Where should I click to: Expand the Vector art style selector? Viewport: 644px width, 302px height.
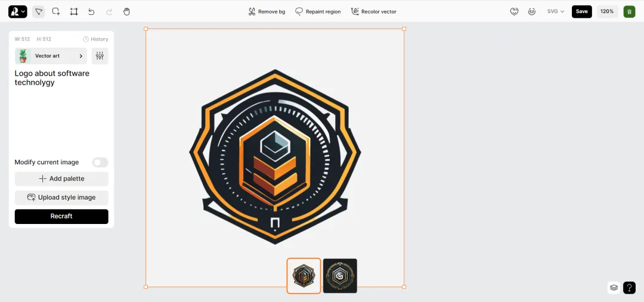tap(51, 56)
